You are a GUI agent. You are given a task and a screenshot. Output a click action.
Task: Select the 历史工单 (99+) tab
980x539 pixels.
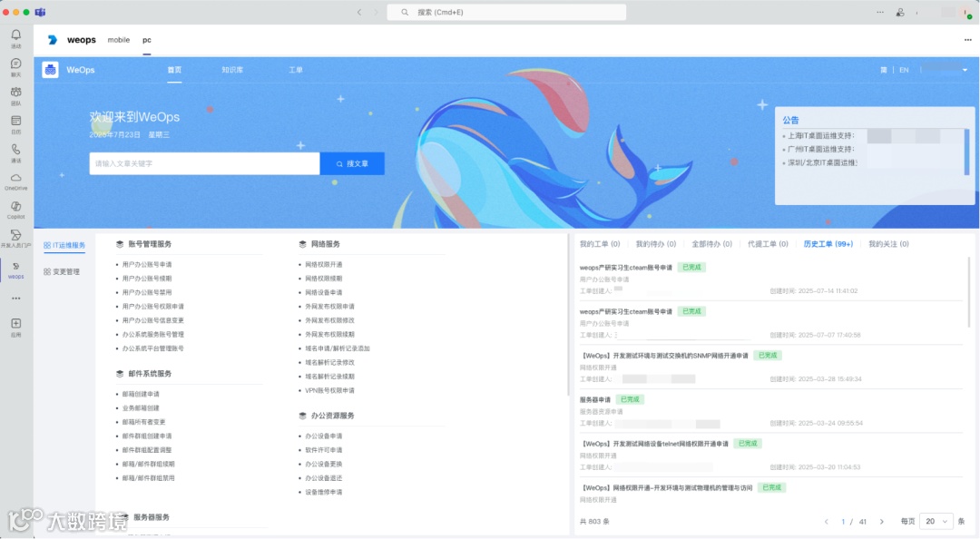(828, 244)
